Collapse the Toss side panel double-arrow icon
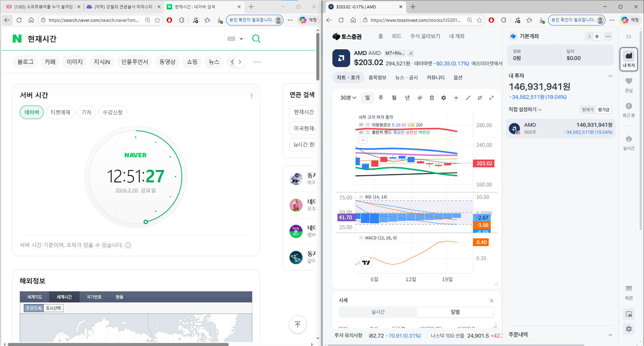Viewport: 644px width, 346px height. coord(629,37)
